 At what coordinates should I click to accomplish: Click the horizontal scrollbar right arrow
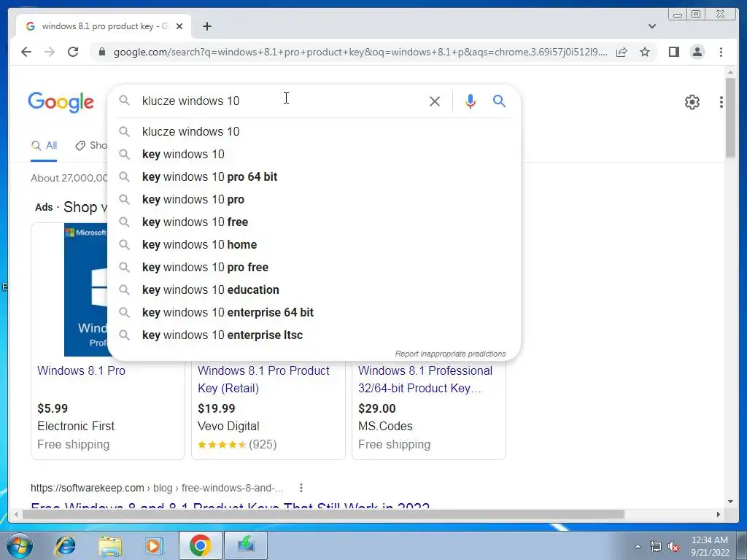click(719, 514)
